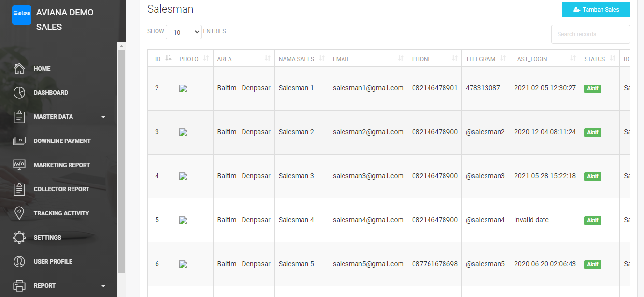
Task: Click the Search records input field
Action: coord(590,34)
